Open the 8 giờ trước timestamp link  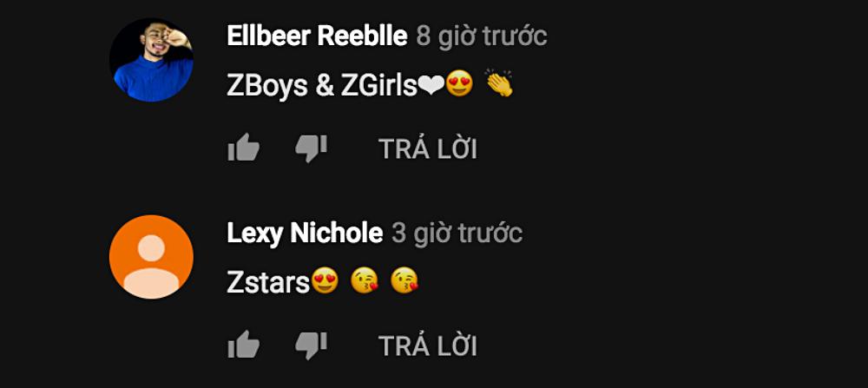tap(482, 36)
